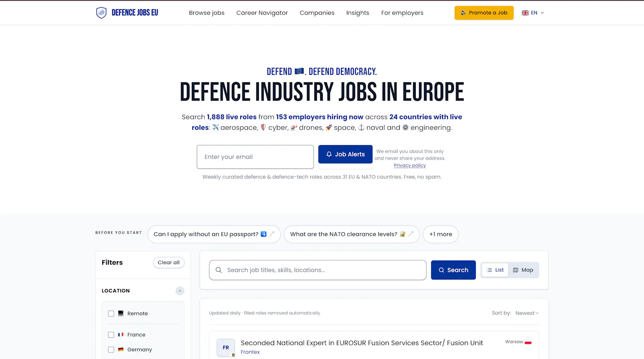Click the FR company logo thumbnail
Screen dimensions: 644x359
[226, 348]
